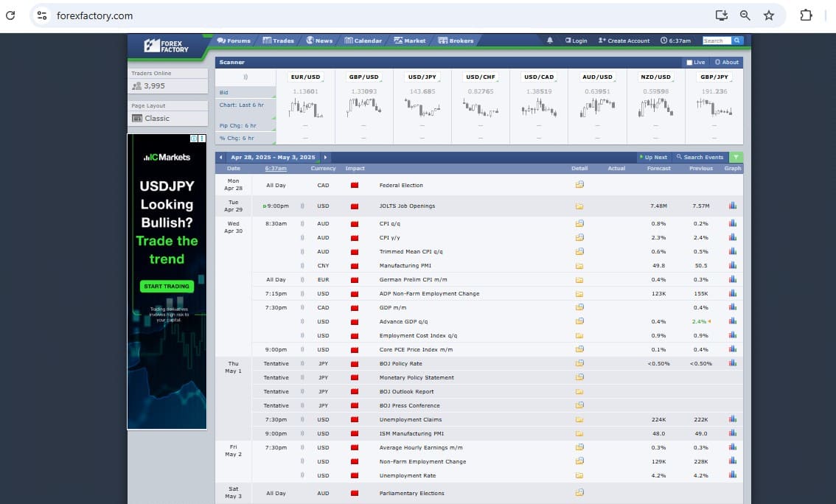Click the 6:37am clock in header
836x504 pixels.
click(x=675, y=41)
